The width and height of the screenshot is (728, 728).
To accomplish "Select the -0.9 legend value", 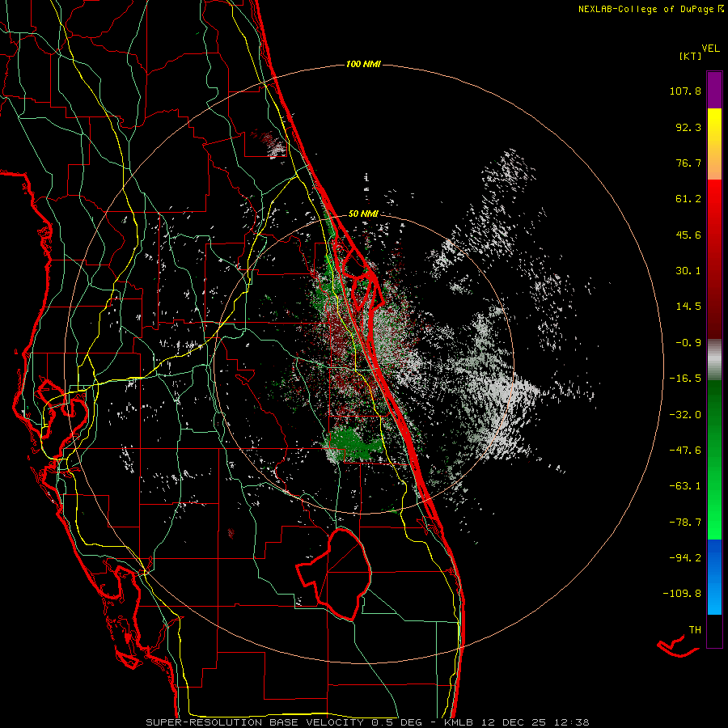I will pyautogui.click(x=688, y=343).
